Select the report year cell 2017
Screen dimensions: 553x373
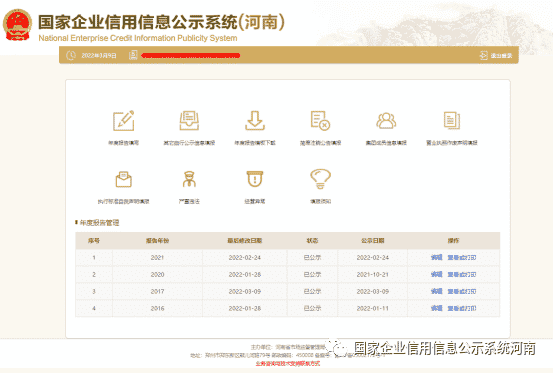[x=157, y=291]
